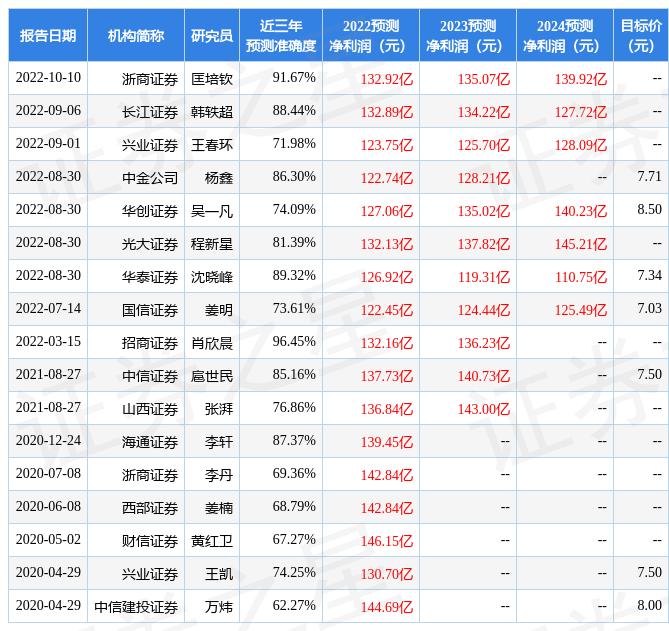Select 中信建投证券 institution cell
This screenshot has width=669, height=631.
point(136,607)
